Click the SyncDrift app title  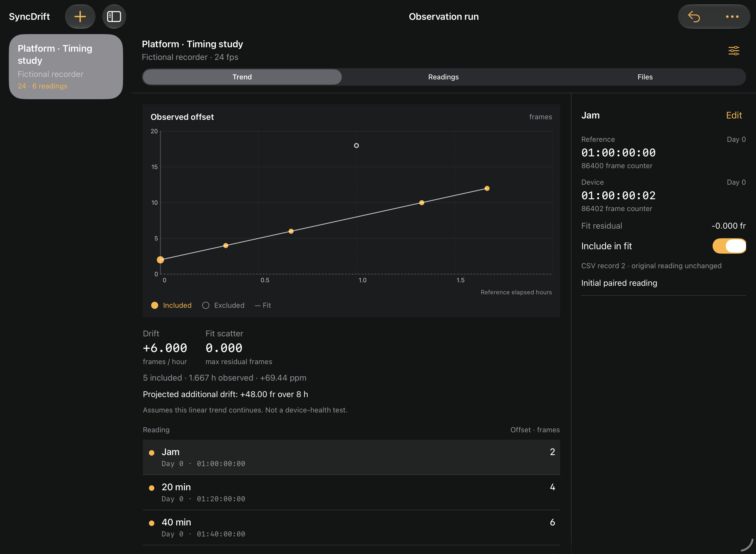(29, 16)
